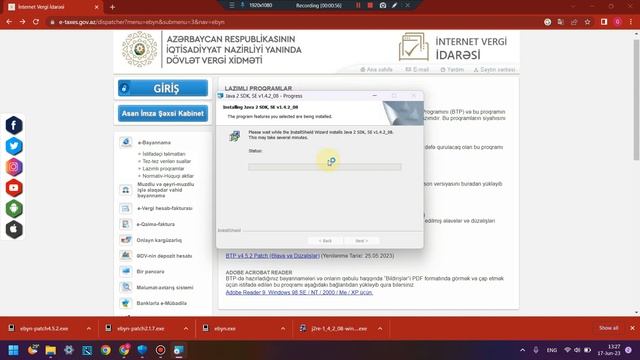
Task: Open Muzdlu və qeyri-muzdlu vahid bəyannamə
Action: (165, 190)
